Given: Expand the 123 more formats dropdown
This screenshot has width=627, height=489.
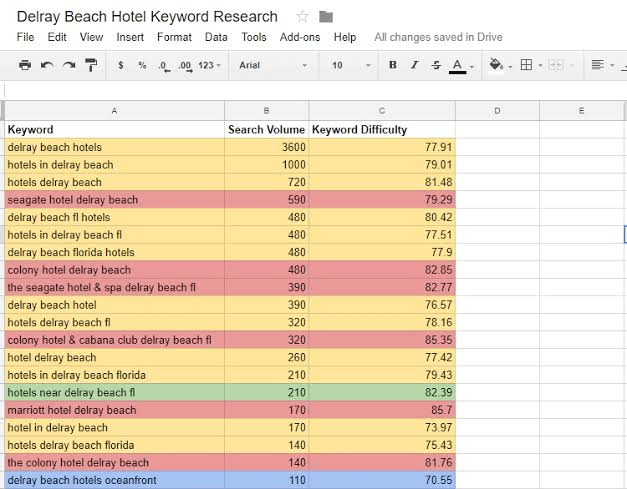Looking at the screenshot, I should [x=210, y=65].
